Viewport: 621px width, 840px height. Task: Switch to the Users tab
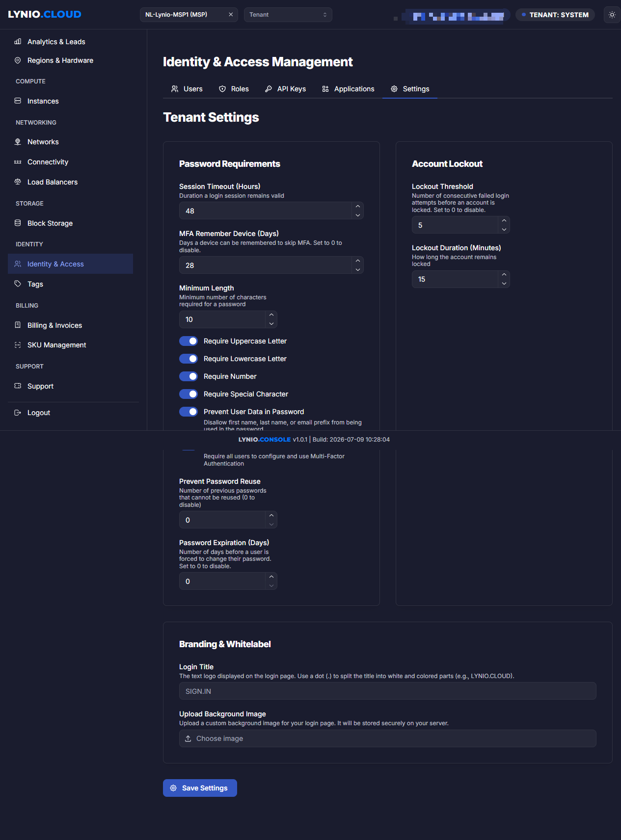(187, 89)
